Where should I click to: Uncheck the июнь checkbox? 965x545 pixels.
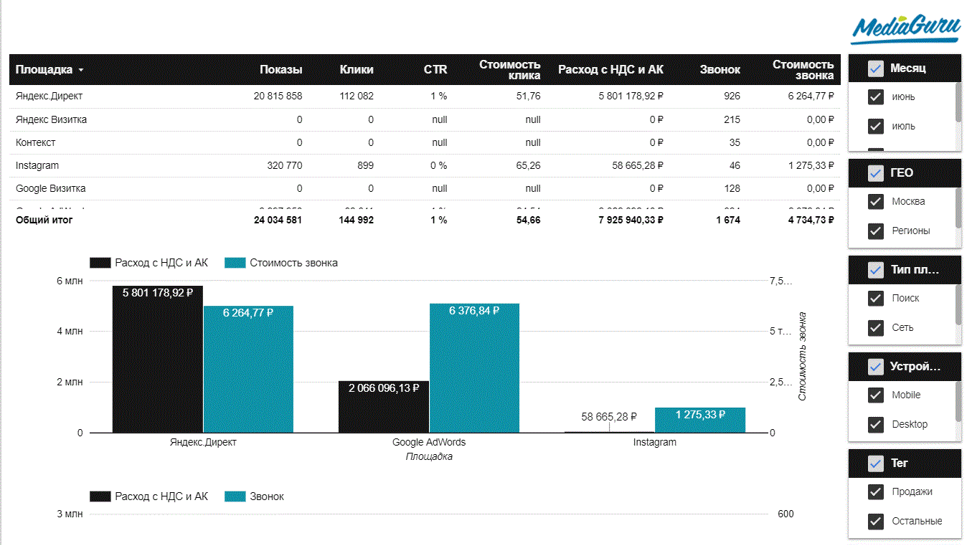876,97
